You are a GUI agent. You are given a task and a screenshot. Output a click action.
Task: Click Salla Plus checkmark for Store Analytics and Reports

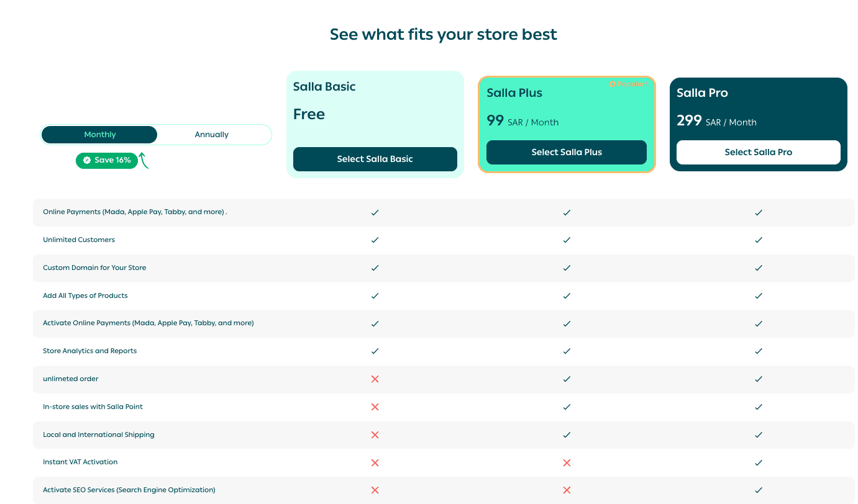point(567,351)
